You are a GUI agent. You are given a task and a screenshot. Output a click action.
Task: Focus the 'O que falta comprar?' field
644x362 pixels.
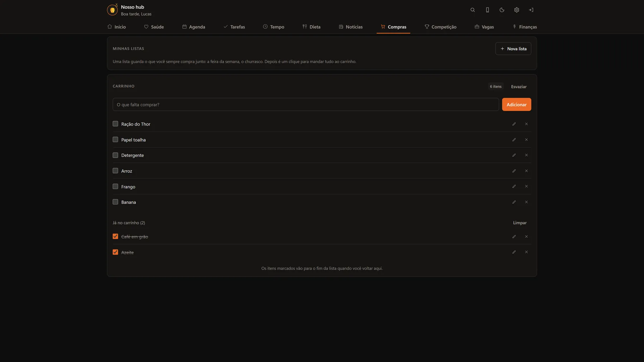306,104
